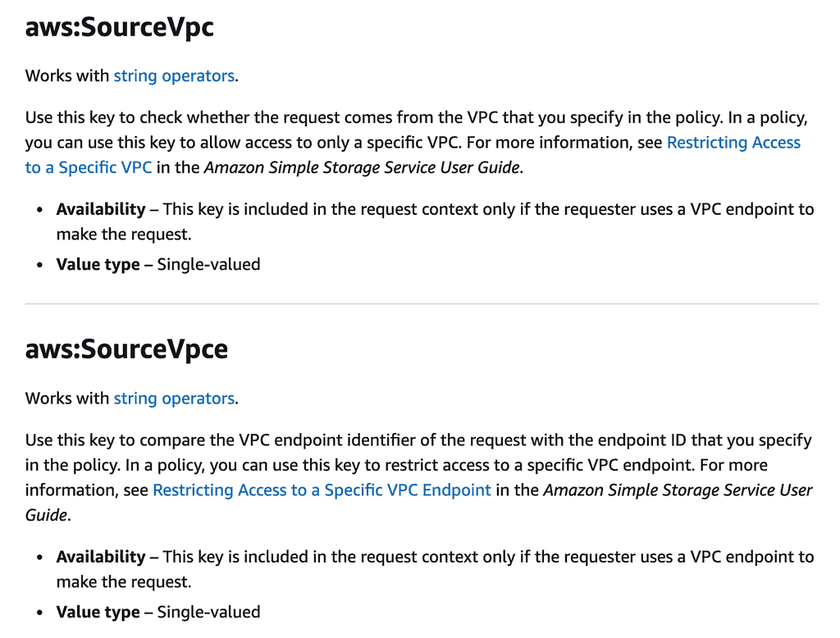Image resolution: width=840 pixels, height=638 pixels.
Task: Click the horizontal divider between the sections
Action: pyautogui.click(x=422, y=304)
